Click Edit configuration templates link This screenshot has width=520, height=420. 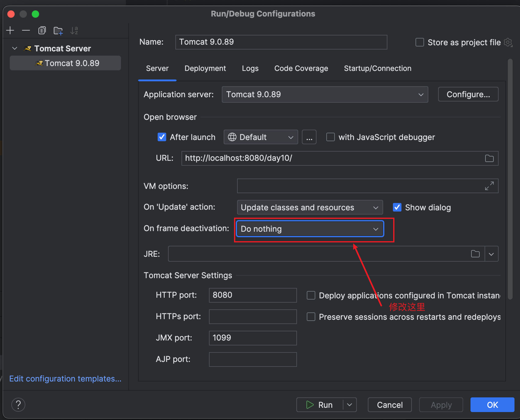tap(65, 379)
